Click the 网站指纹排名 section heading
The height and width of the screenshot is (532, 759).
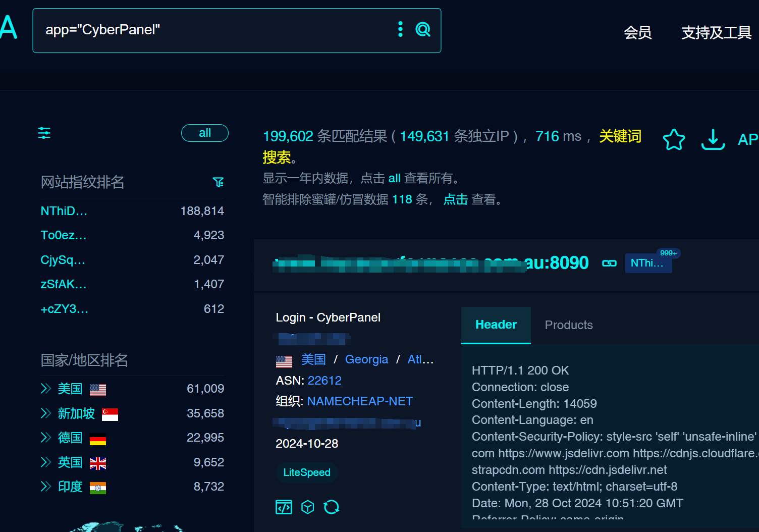[x=82, y=182]
